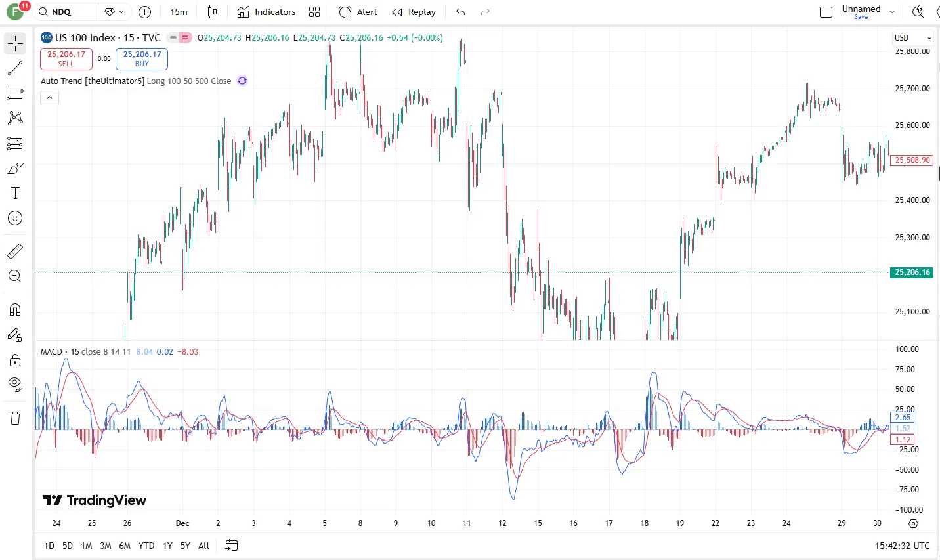Select the Text annotation tool
The image size is (940, 560).
click(15, 193)
